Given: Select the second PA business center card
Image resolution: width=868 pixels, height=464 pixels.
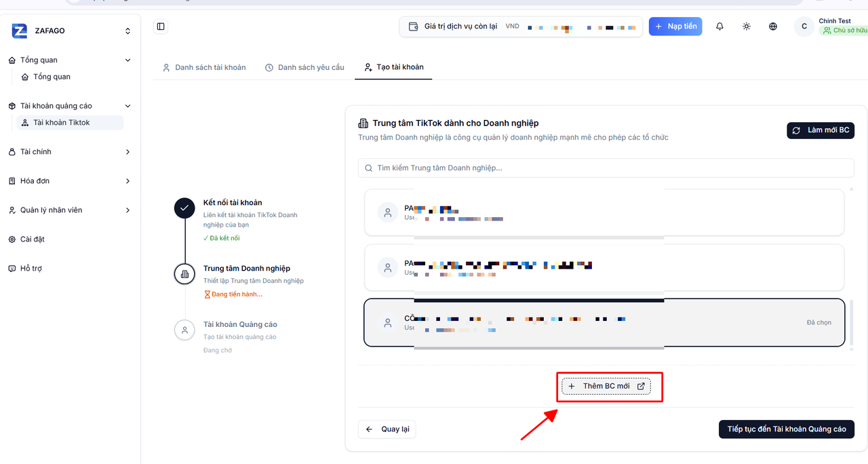Looking at the screenshot, I should tap(604, 267).
